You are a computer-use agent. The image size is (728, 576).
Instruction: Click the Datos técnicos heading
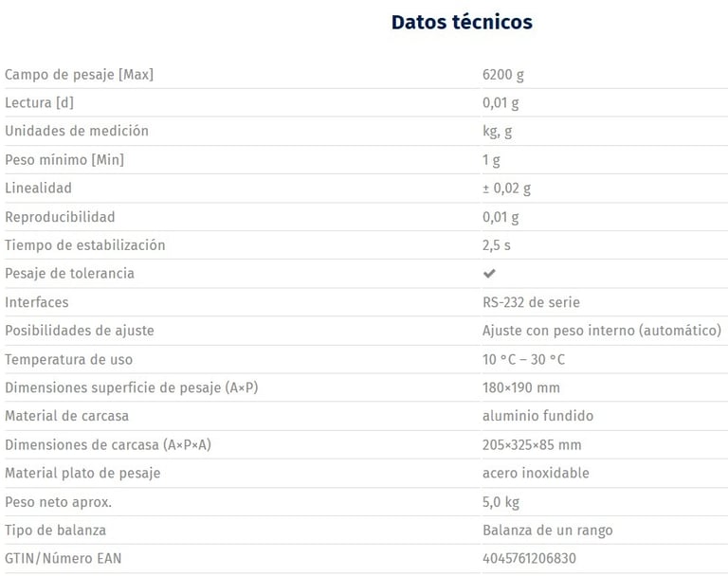click(x=462, y=22)
